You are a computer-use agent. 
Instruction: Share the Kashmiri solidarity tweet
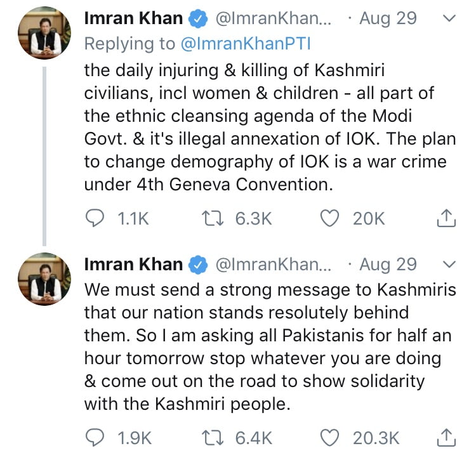pos(447,437)
